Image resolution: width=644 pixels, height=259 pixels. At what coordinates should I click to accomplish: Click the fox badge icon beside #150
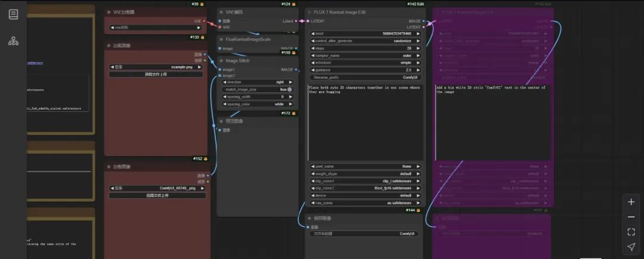[x=293, y=52]
